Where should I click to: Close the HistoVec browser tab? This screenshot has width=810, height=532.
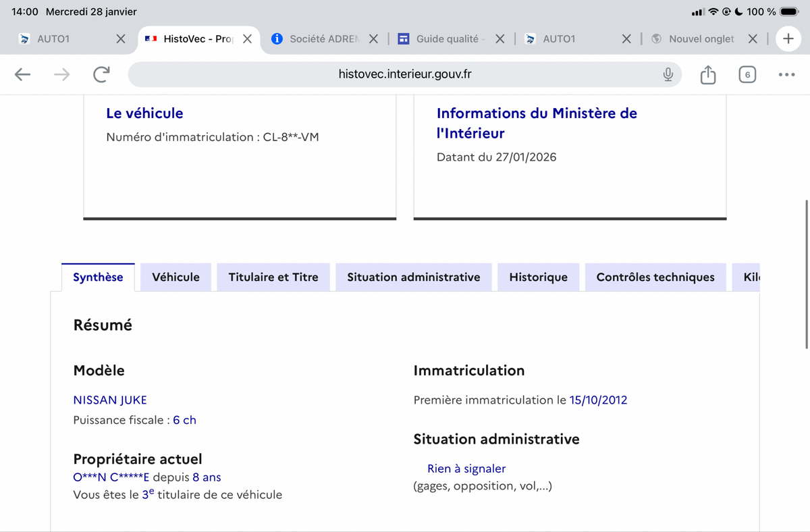247,39
